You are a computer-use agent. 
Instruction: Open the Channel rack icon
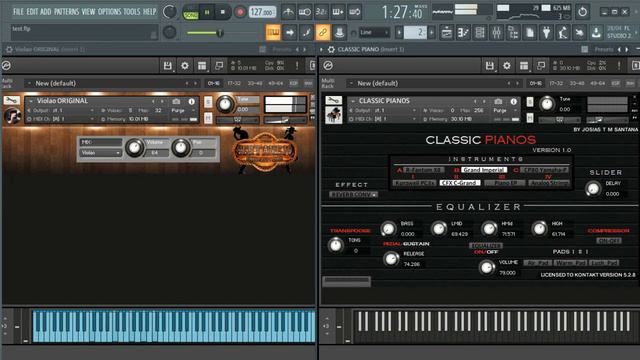click(480, 32)
